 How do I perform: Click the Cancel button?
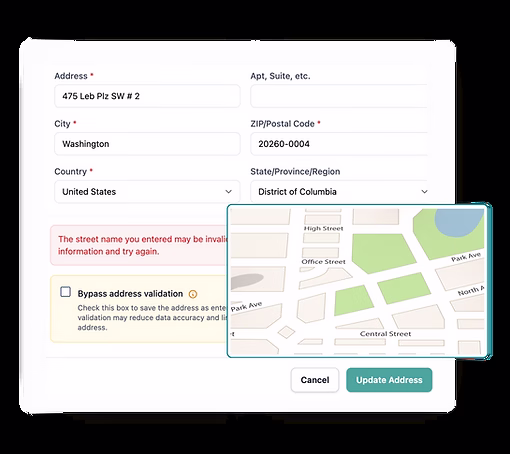point(315,380)
